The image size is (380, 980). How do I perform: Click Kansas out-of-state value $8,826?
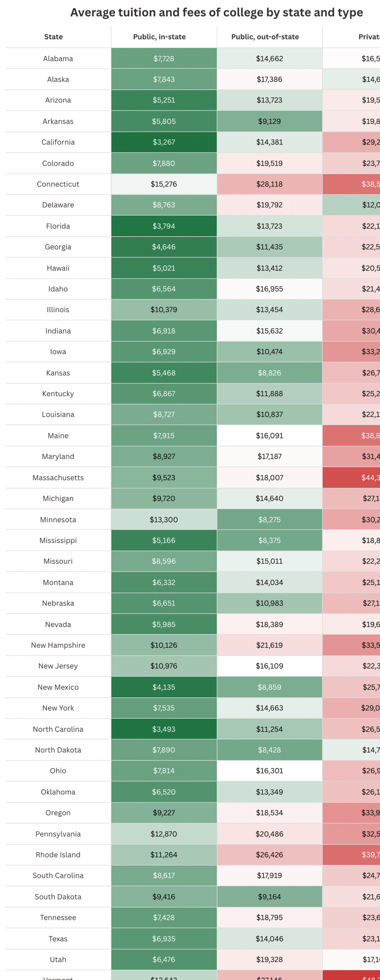[x=269, y=373]
